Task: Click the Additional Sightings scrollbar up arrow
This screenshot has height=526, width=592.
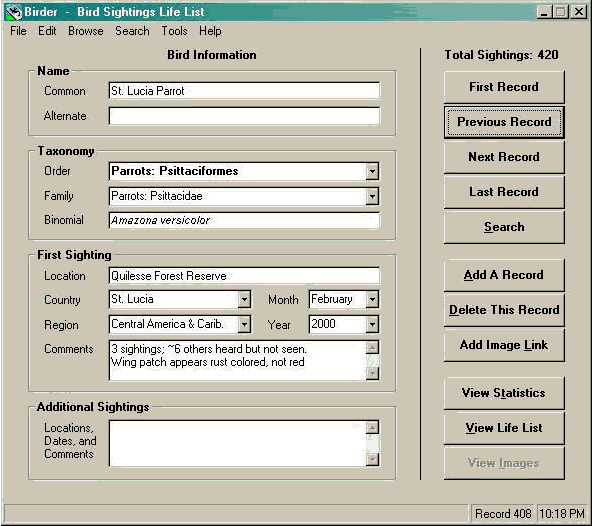Action: click(372, 427)
